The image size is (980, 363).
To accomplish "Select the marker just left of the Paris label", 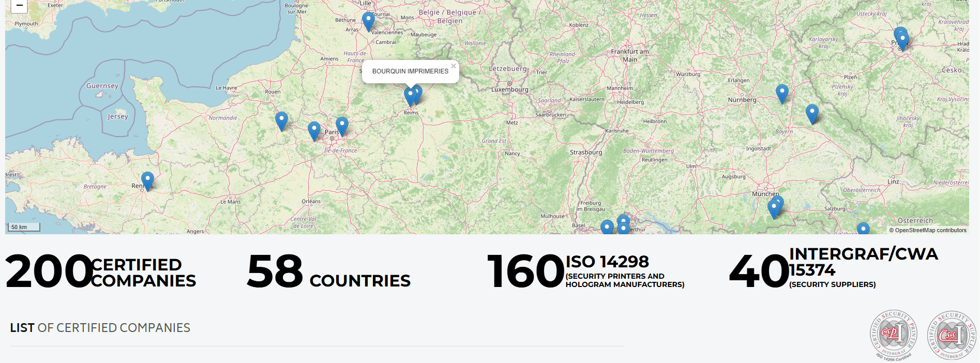I will click(x=314, y=131).
